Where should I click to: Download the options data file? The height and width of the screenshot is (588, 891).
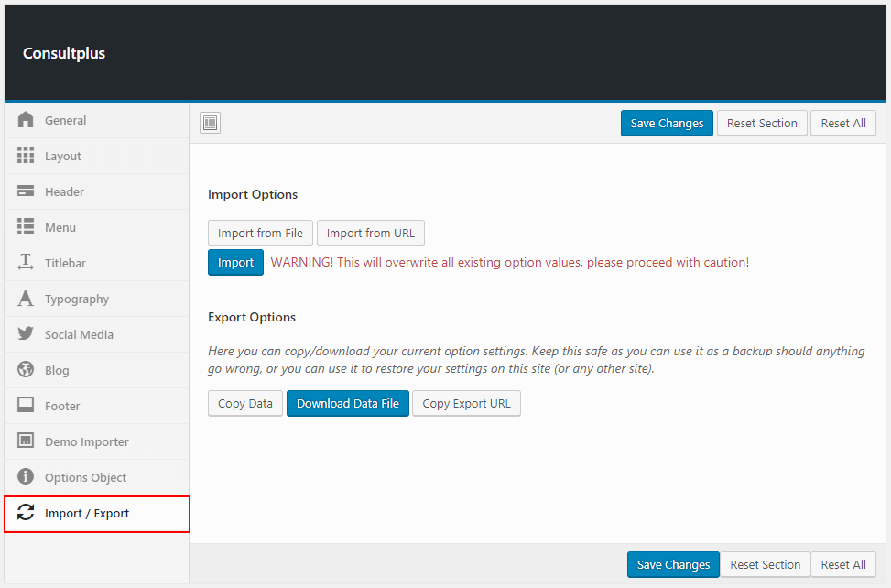pyautogui.click(x=347, y=403)
